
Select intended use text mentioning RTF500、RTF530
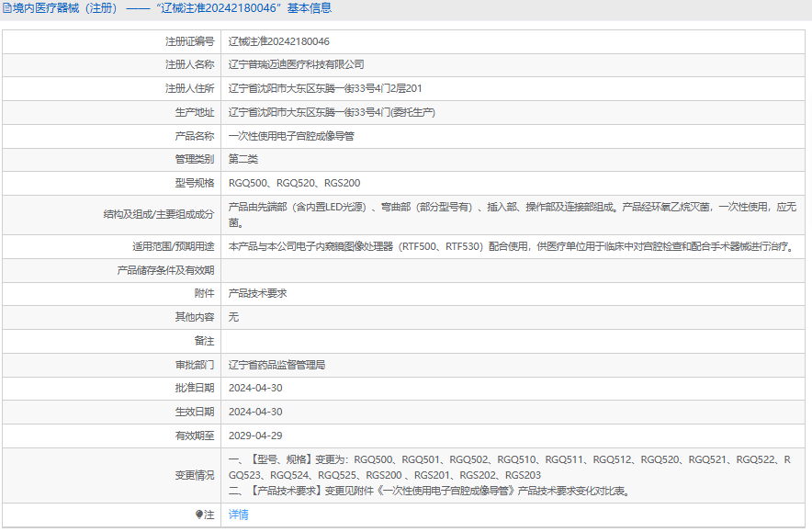tap(513, 246)
